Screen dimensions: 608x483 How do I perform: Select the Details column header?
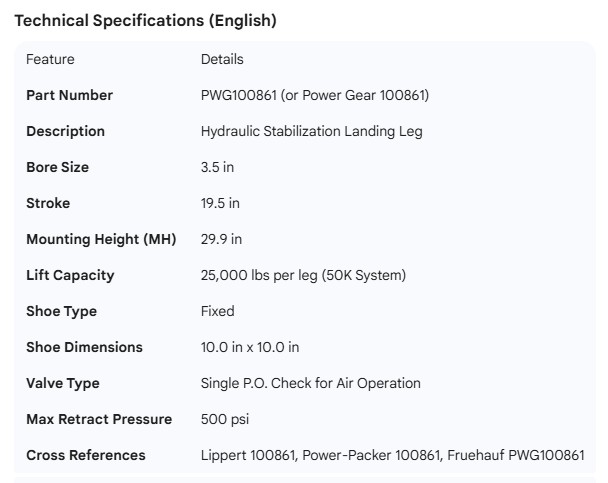(x=222, y=59)
